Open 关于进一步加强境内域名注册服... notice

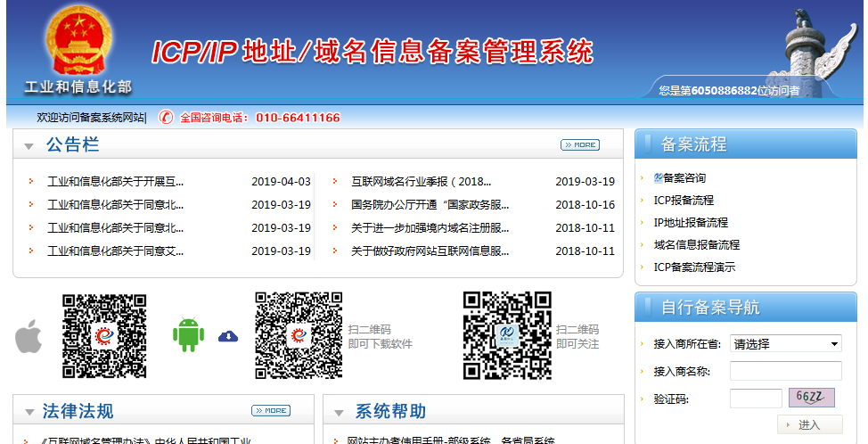pos(430,228)
